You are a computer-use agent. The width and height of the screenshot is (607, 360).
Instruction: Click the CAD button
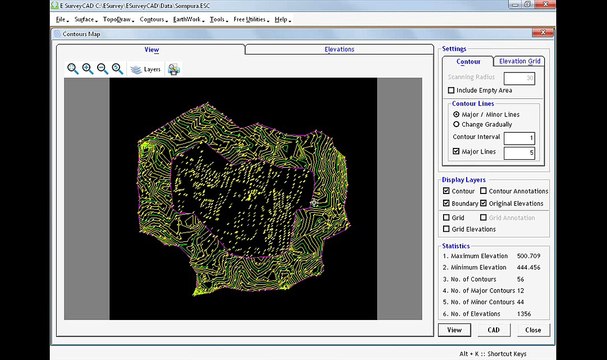click(494, 330)
